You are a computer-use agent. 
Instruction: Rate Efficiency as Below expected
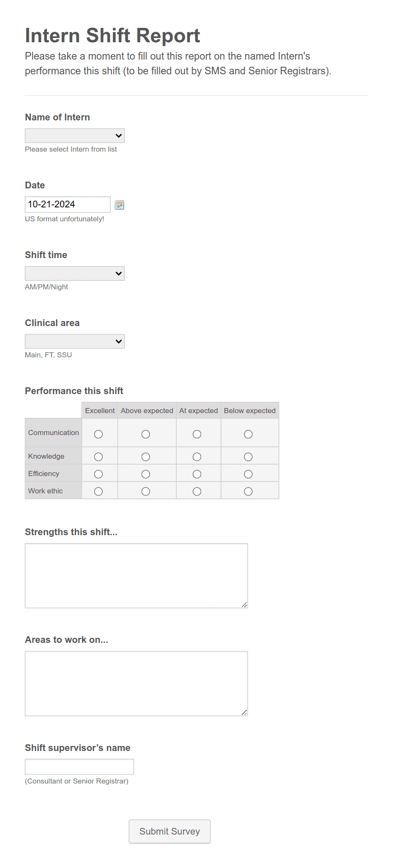tap(248, 473)
